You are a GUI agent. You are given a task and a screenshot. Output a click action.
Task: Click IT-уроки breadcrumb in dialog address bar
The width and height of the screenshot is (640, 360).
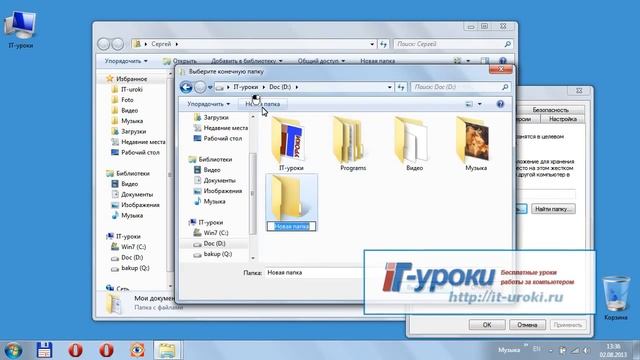pos(245,87)
